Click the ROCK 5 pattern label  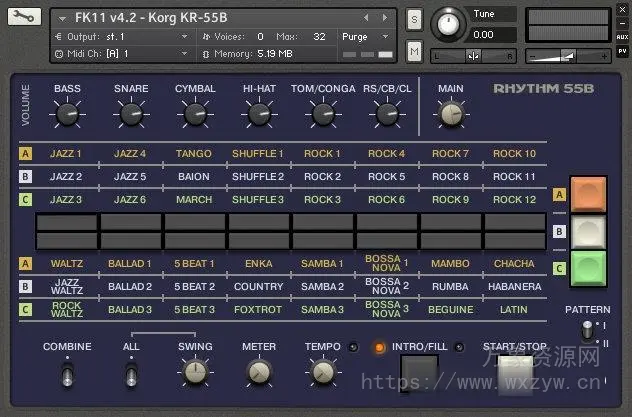[x=387, y=176]
